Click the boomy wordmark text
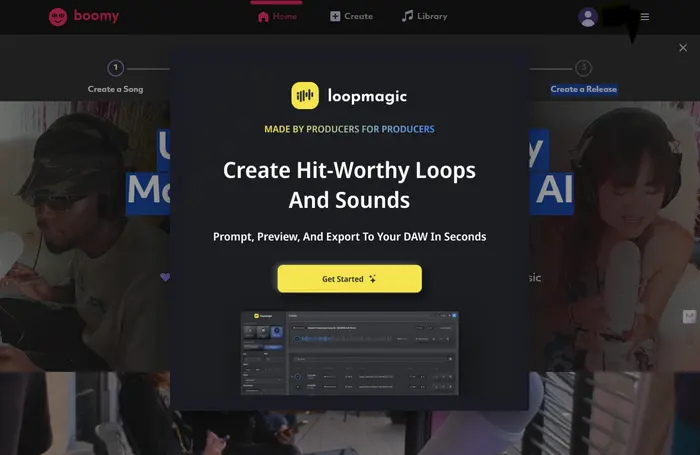The image size is (700, 455). tap(96, 16)
